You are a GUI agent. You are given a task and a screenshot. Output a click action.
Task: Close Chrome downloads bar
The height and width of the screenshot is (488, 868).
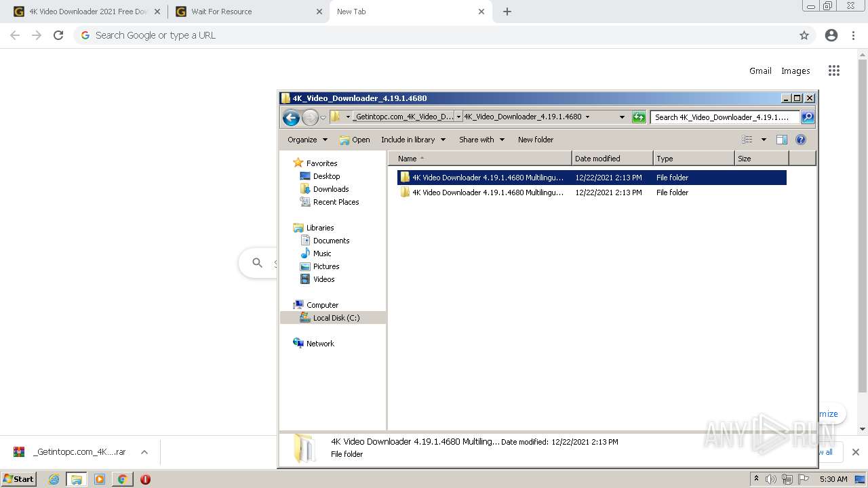pos(856,452)
